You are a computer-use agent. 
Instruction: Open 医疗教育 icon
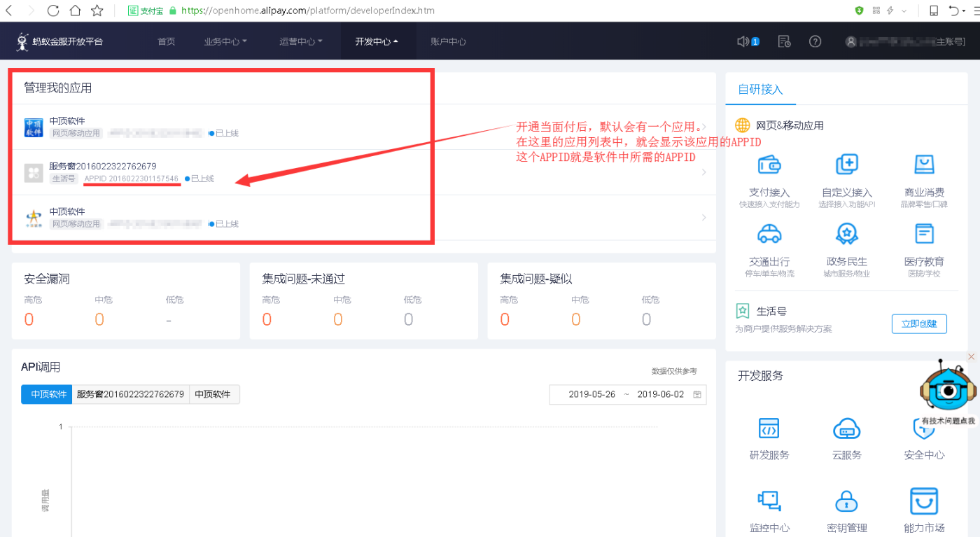coord(924,233)
